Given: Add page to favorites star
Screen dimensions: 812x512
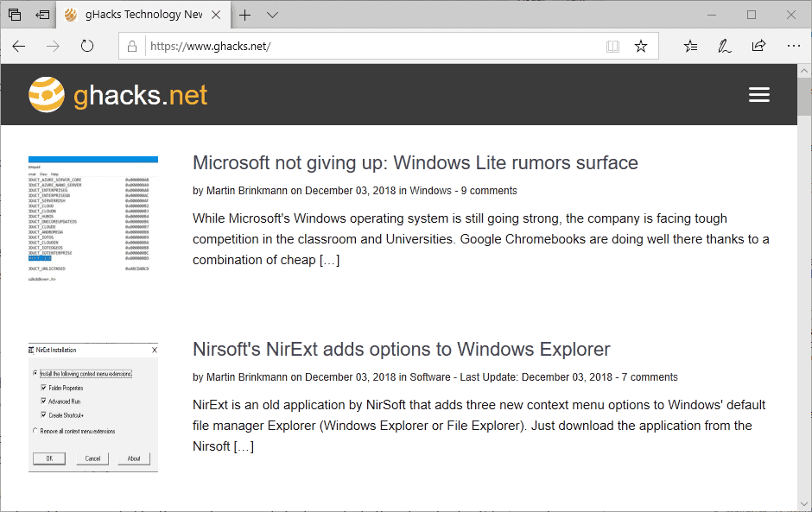Looking at the screenshot, I should (x=641, y=46).
